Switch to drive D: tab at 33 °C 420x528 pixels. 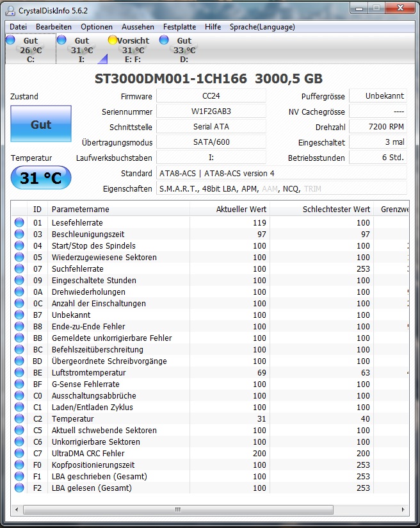pos(184,49)
